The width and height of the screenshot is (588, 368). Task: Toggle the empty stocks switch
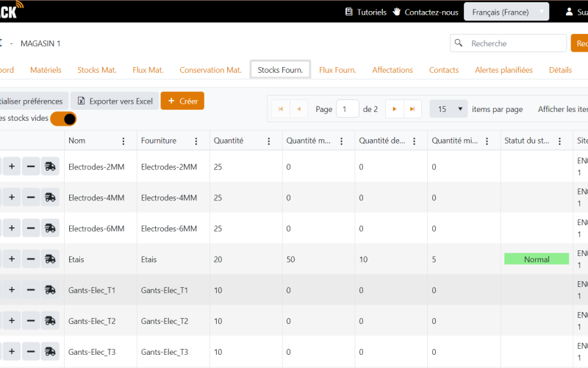coord(63,118)
